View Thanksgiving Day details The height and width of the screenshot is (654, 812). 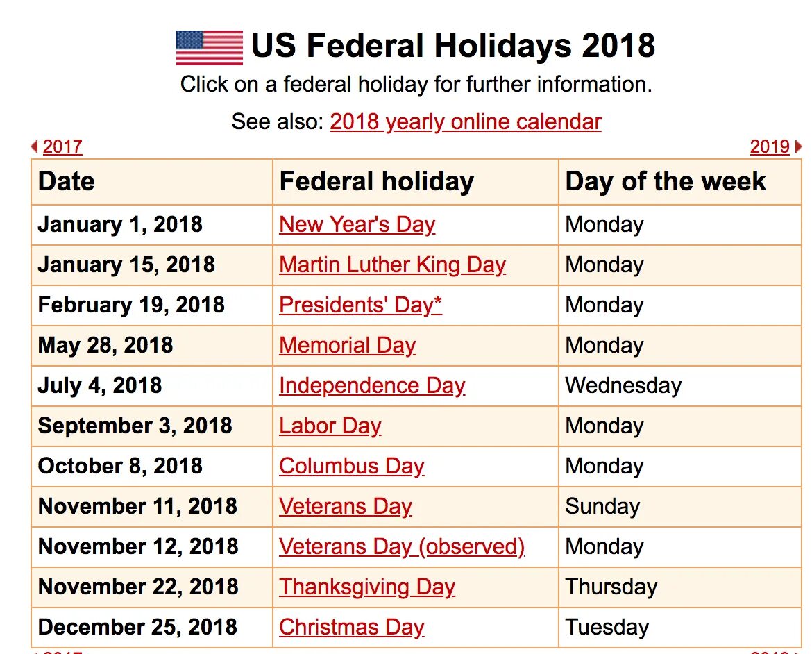click(x=367, y=587)
